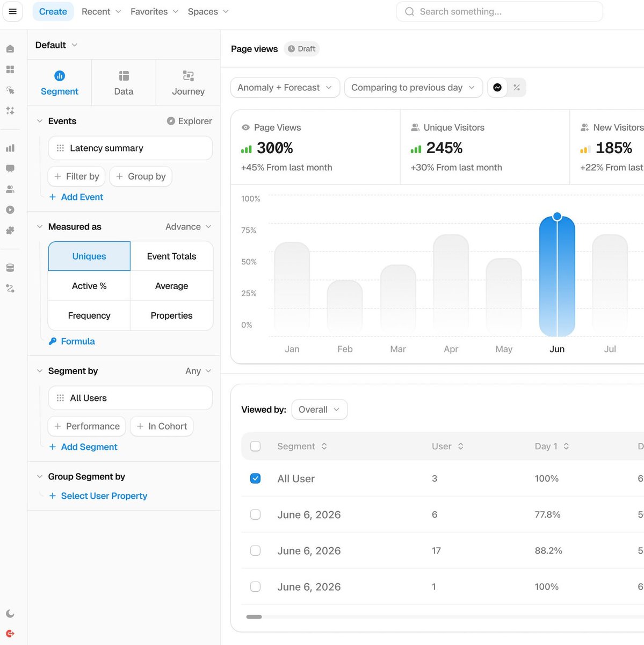Screen dimensions: 644x645
Task: Select the Properties option
Action: pyautogui.click(x=172, y=316)
